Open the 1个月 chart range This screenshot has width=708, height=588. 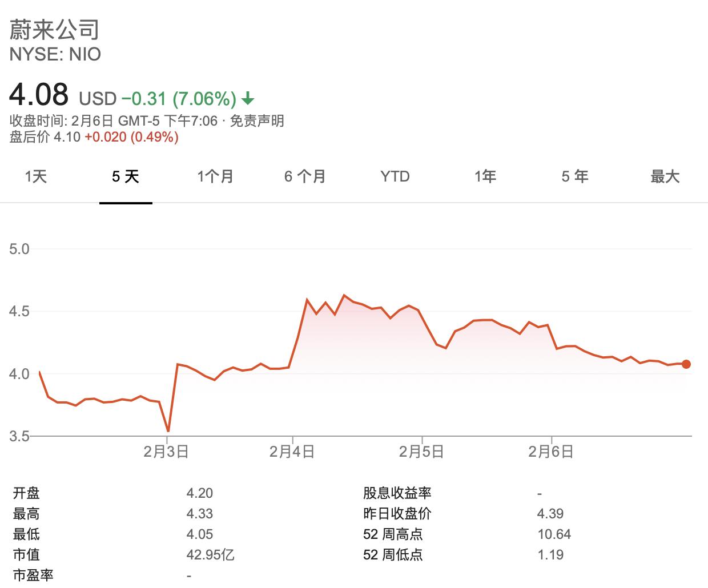pos(215,176)
